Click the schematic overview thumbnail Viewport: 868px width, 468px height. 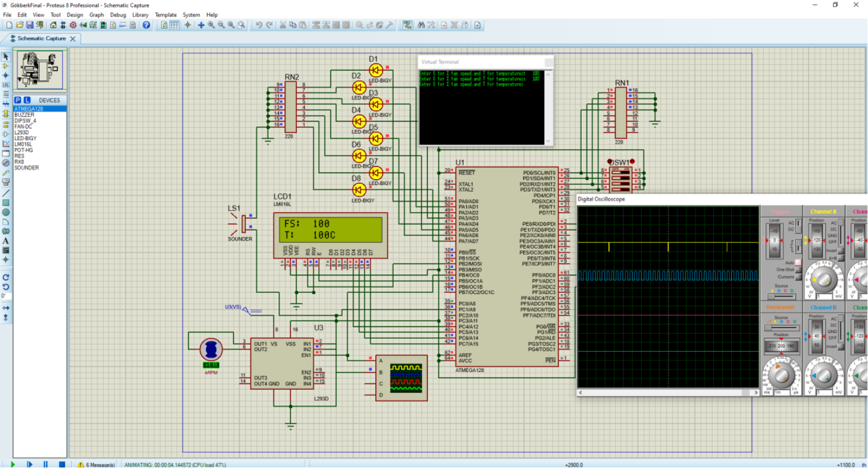click(x=40, y=70)
